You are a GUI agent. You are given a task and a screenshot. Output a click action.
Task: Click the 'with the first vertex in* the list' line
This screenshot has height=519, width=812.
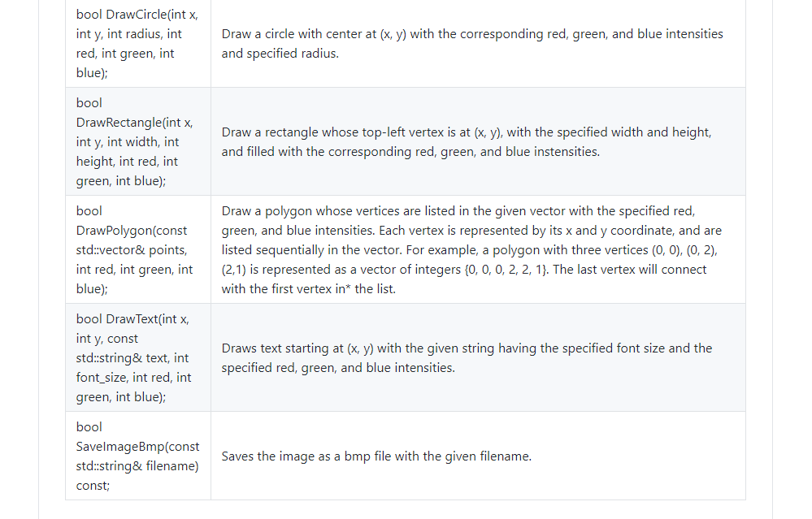coord(309,289)
